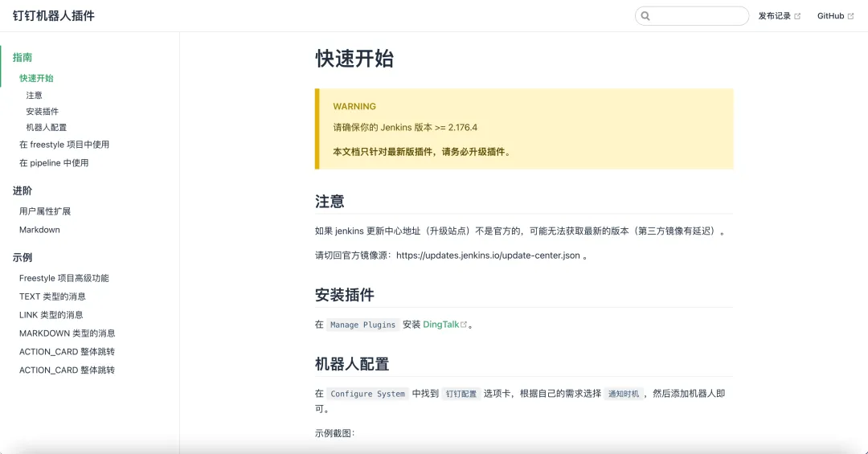Open LINK 类型的消息 sidebar page
Screen dimensions: 868x454
click(51, 314)
